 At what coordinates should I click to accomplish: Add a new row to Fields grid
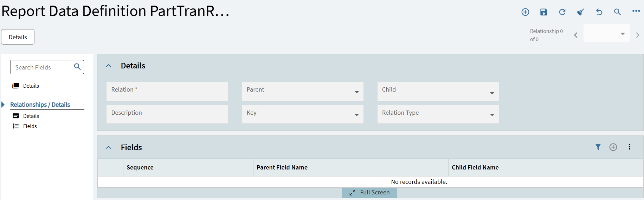[613, 147]
